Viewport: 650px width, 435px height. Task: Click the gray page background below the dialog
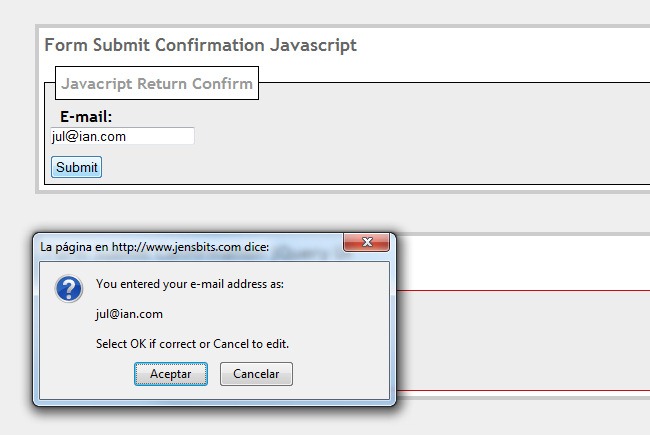point(300,422)
